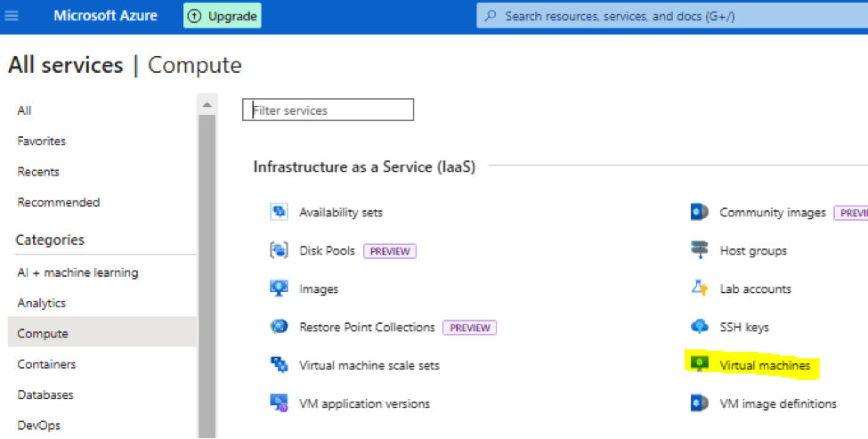868x439 pixels.
Task: Click the Filter services input box
Action: pyautogui.click(x=328, y=110)
